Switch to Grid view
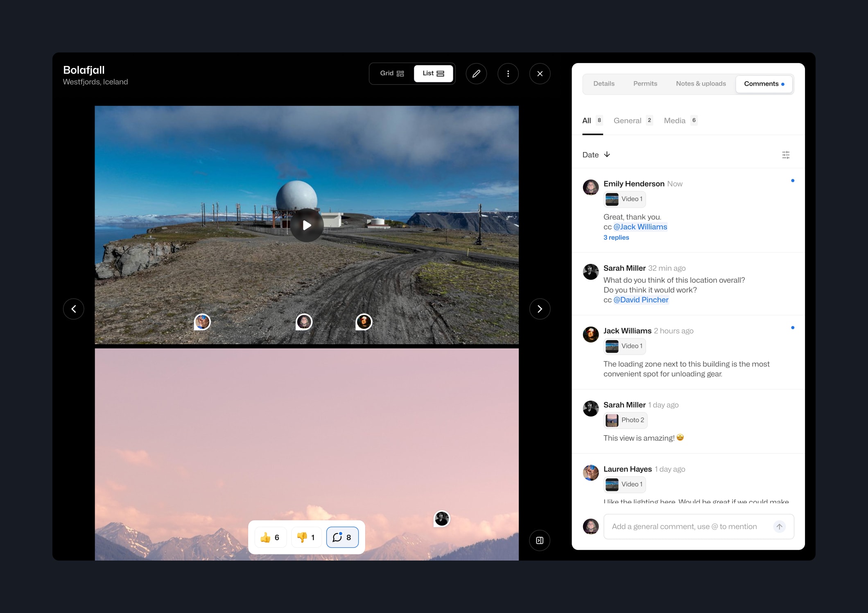This screenshot has width=868, height=613. click(x=392, y=73)
